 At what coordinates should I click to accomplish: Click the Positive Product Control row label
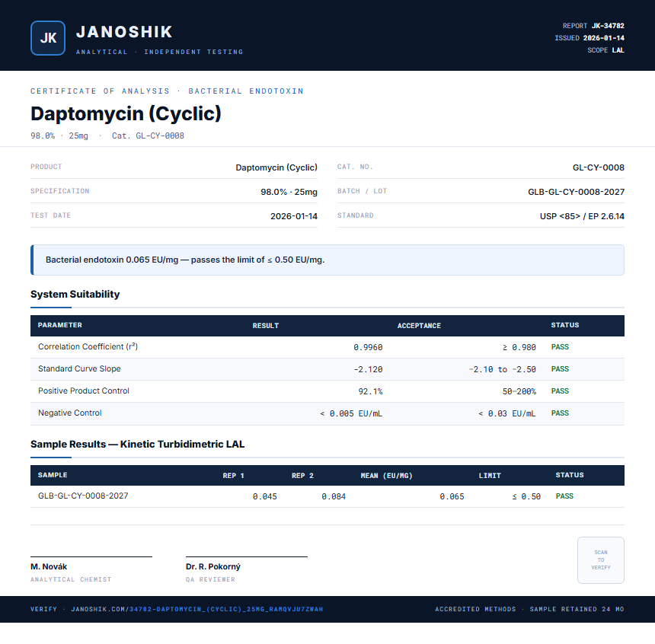[x=84, y=391]
